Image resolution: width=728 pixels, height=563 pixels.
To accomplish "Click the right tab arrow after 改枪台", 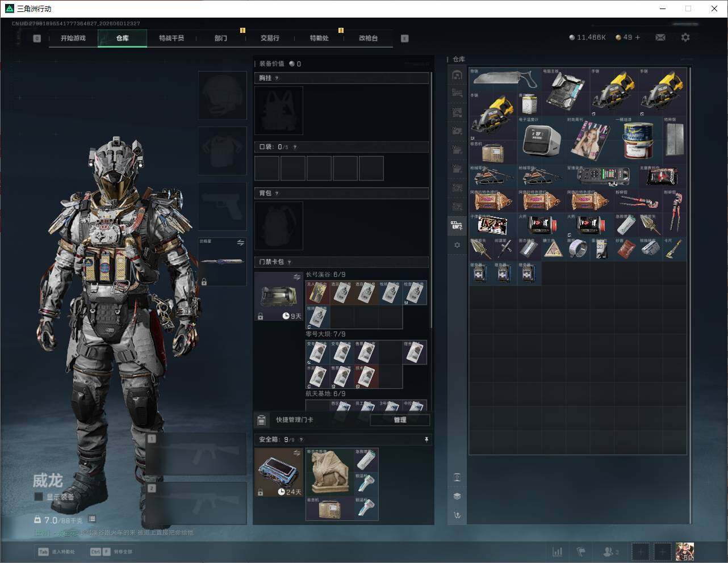I will (x=405, y=39).
